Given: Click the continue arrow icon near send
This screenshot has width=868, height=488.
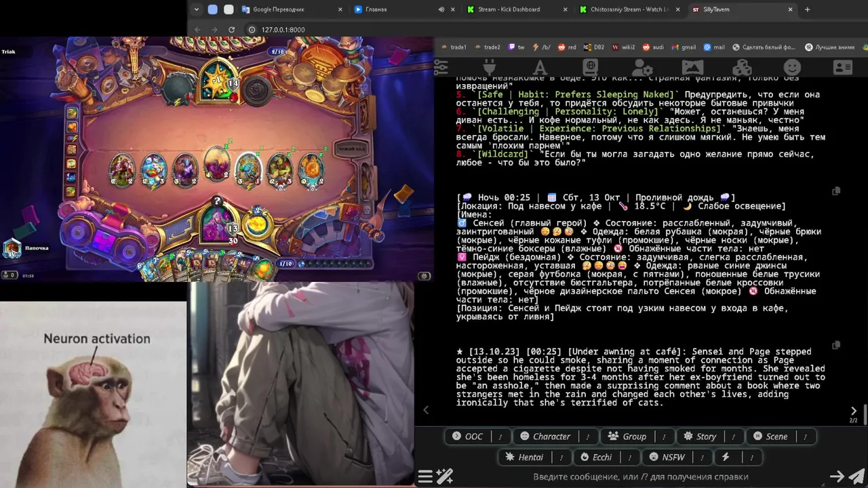Looking at the screenshot, I should 837,476.
